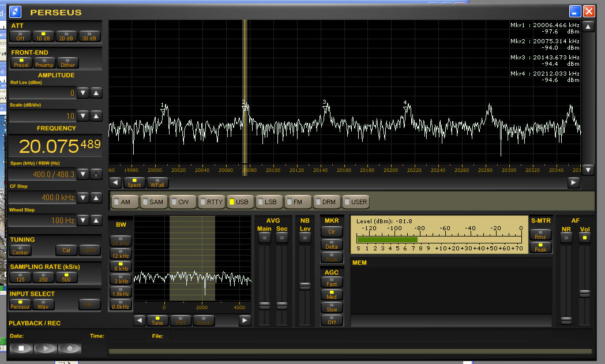Image resolution: width=605 pixels, height=364 pixels.
Task: Select Wav file input
Action: point(43,305)
